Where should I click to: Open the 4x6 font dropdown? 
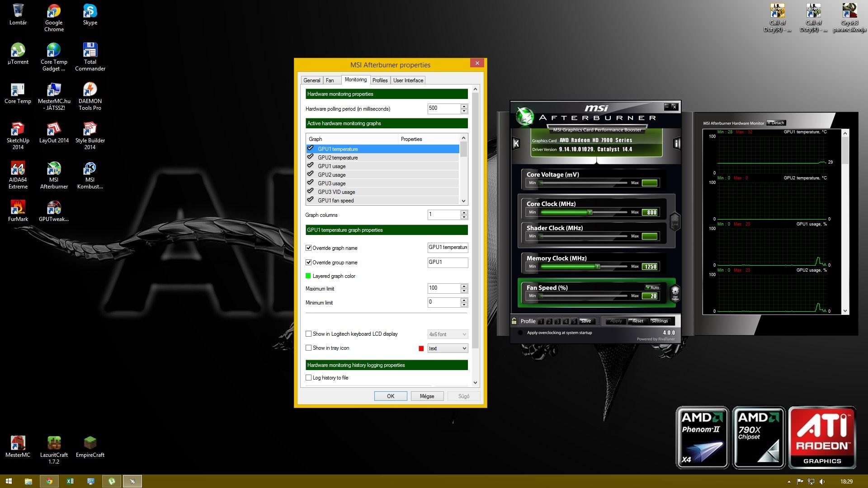pyautogui.click(x=448, y=334)
